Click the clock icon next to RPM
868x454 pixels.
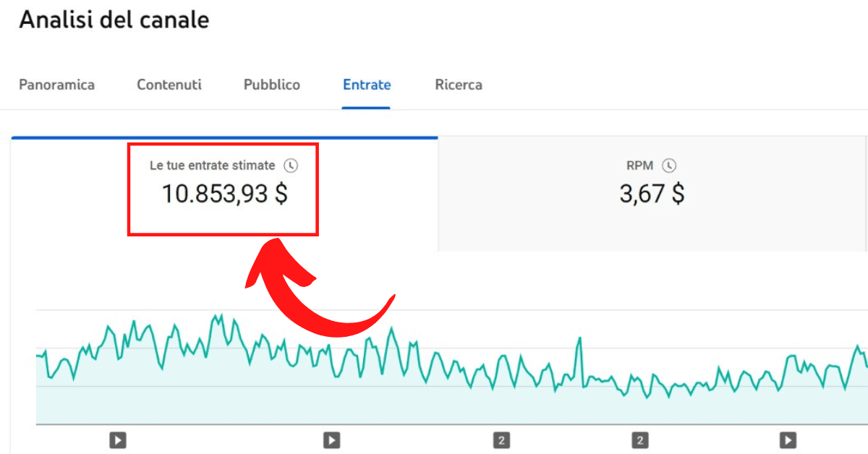(669, 166)
